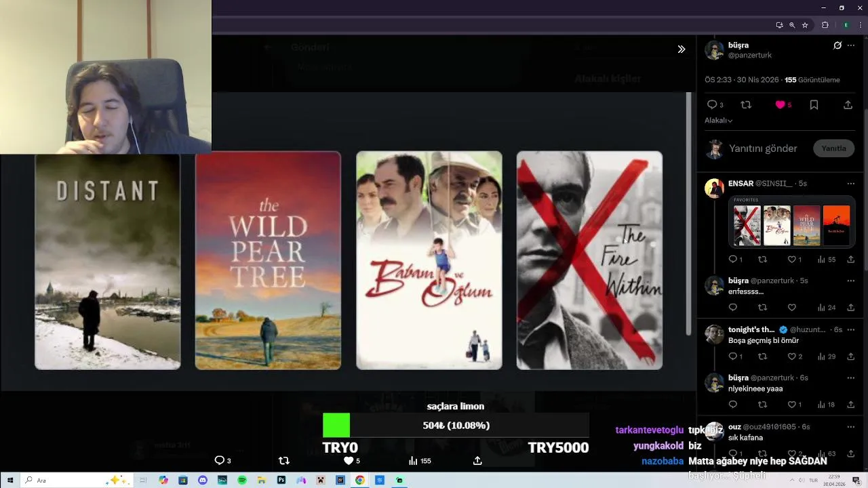
Task: Open Chrome three-dot menu
Action: coord(861,25)
